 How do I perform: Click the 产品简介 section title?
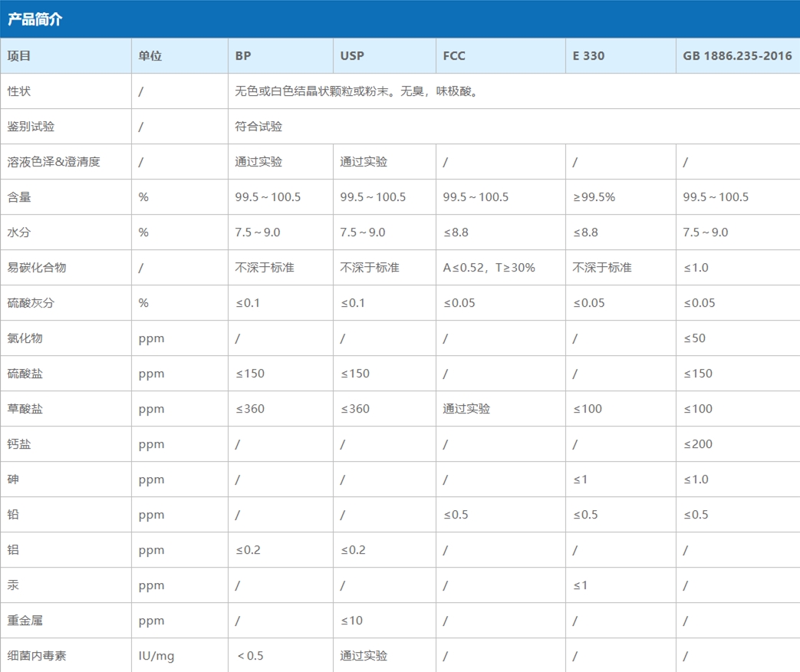(35, 20)
